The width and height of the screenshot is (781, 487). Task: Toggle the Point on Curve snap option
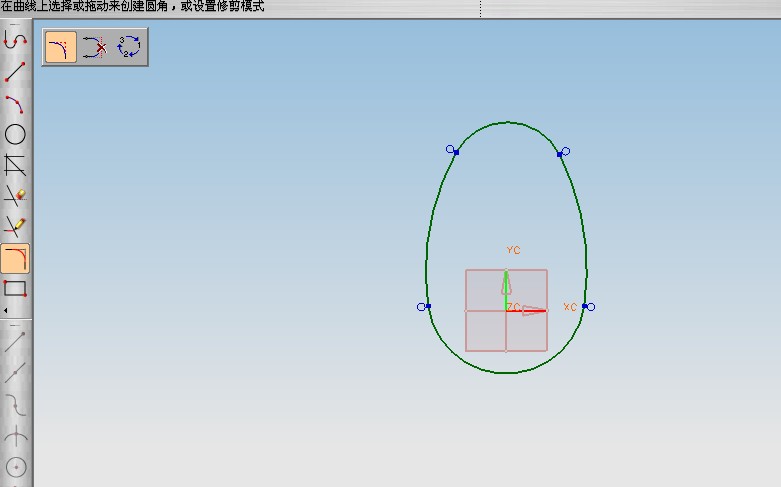15,405
